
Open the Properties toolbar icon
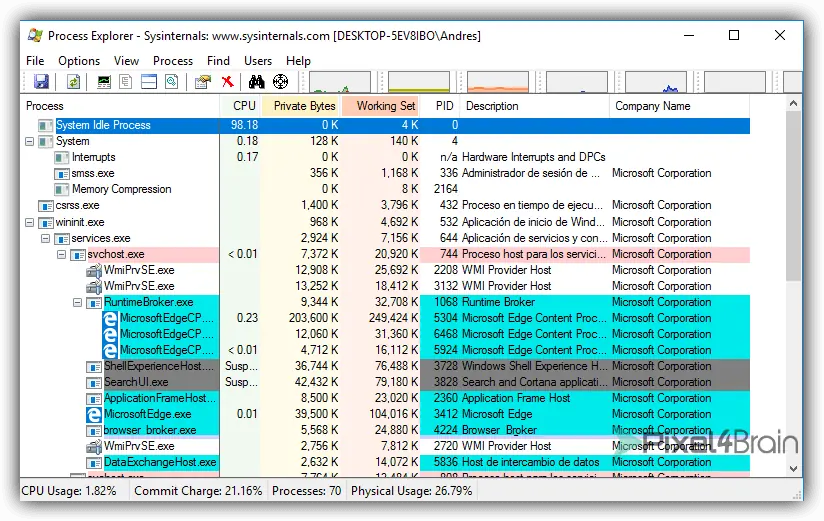[x=202, y=81]
